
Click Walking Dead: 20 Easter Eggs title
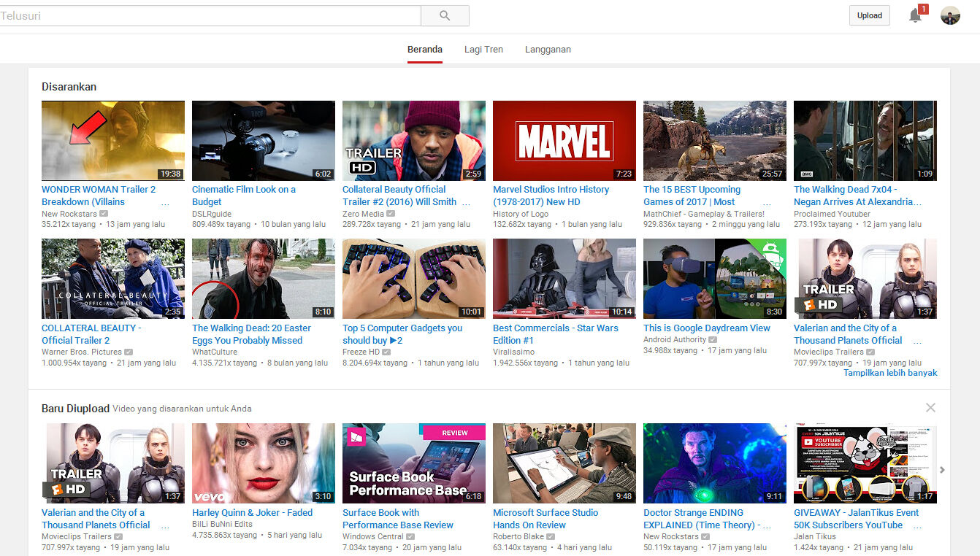pyautogui.click(x=251, y=334)
